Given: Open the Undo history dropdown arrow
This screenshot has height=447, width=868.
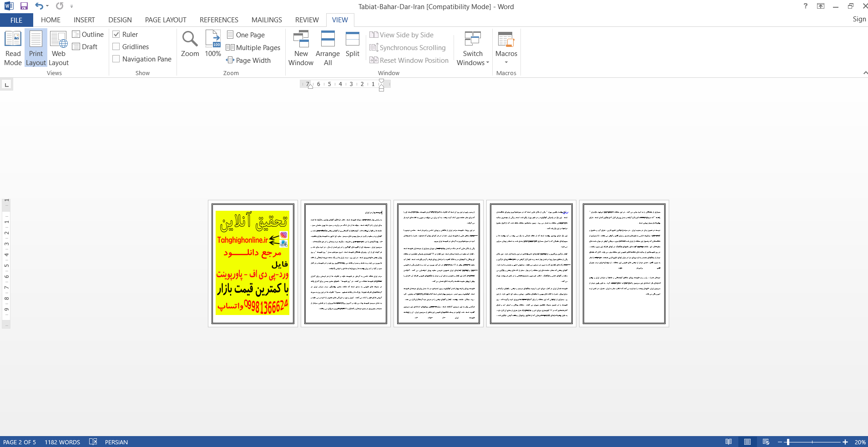Looking at the screenshot, I should coord(47,6).
